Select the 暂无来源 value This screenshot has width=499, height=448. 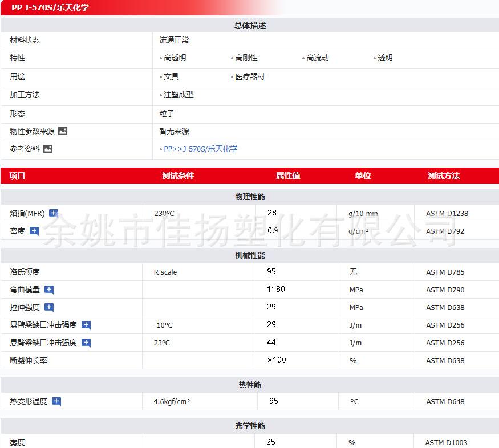coord(174,131)
